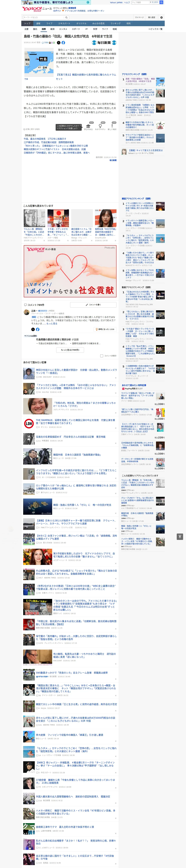Share 辺真一's comment on X
The height and width of the screenshot is (868, 186).
tap(33, 329)
